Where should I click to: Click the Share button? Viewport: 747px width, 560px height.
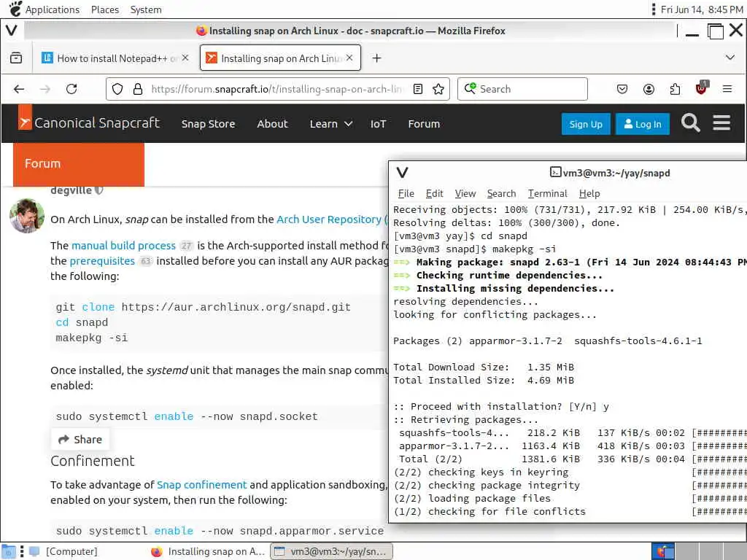(x=80, y=440)
